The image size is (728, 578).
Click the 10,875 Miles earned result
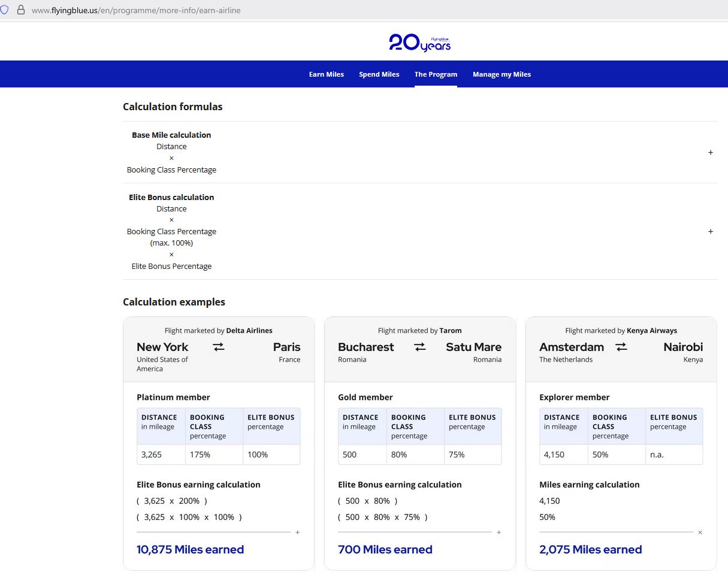pos(190,549)
